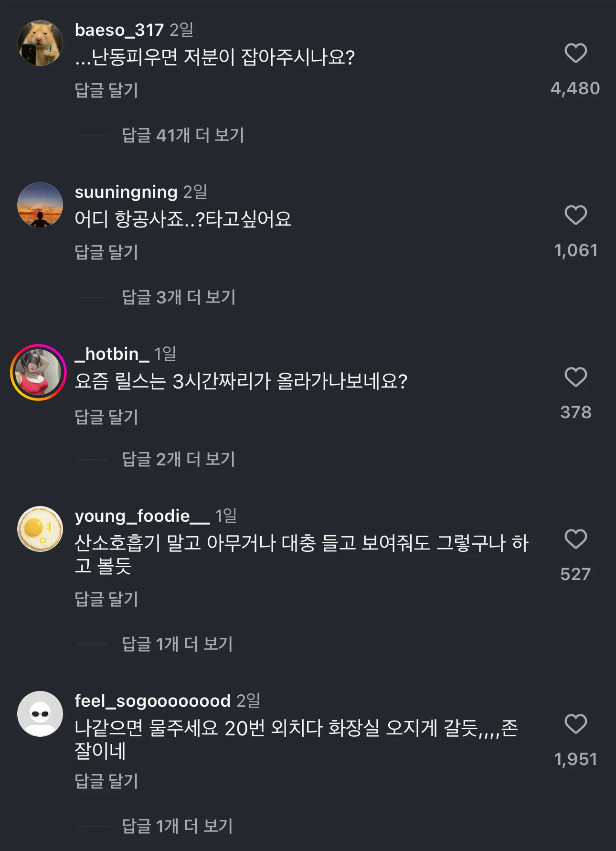Open suuningning's sunset profile picture
Image resolution: width=616 pixels, height=851 pixels.
[x=40, y=205]
